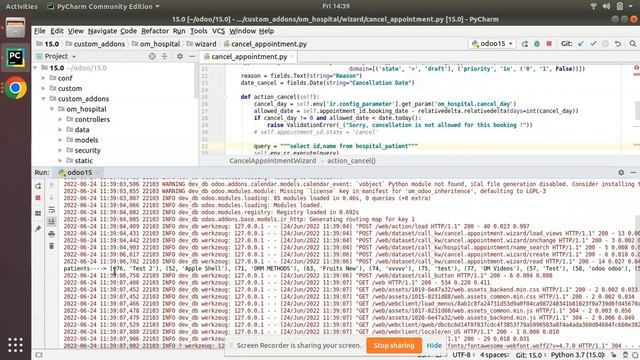Screen dimensions: 640x360
Task: Open the VCS menu
Action: point(218,31)
